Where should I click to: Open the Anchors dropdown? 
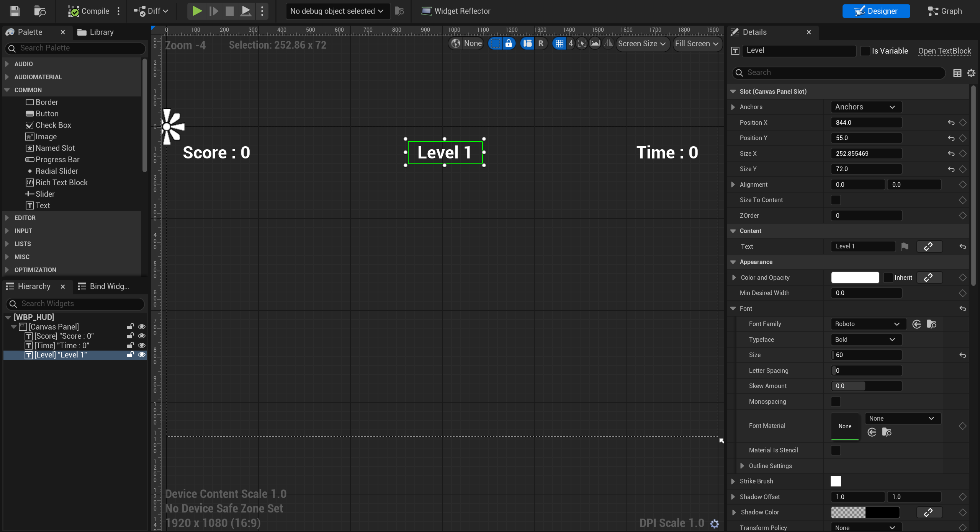[x=865, y=107]
